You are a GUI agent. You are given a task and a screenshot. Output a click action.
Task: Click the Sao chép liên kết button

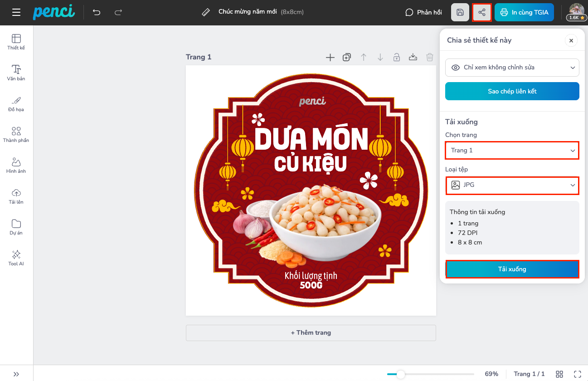[x=512, y=91]
